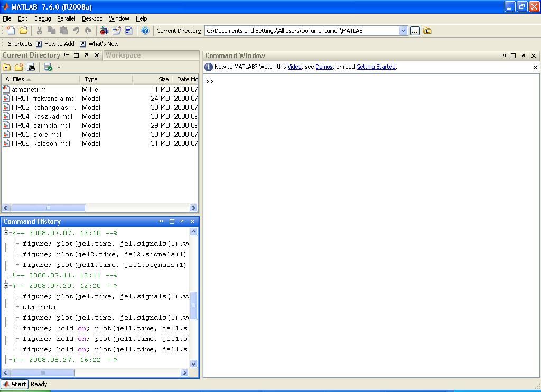Click the MATLAB Start button
The height and width of the screenshot is (392, 541).
(x=14, y=384)
